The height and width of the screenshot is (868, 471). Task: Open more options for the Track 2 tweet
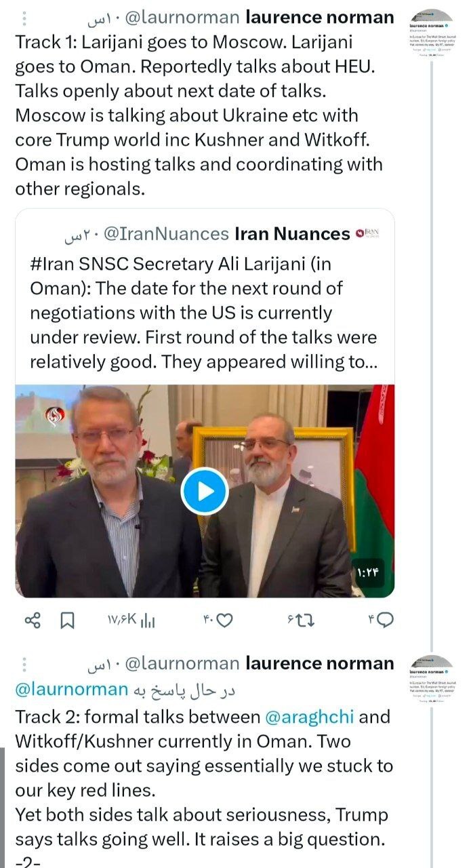point(24,663)
